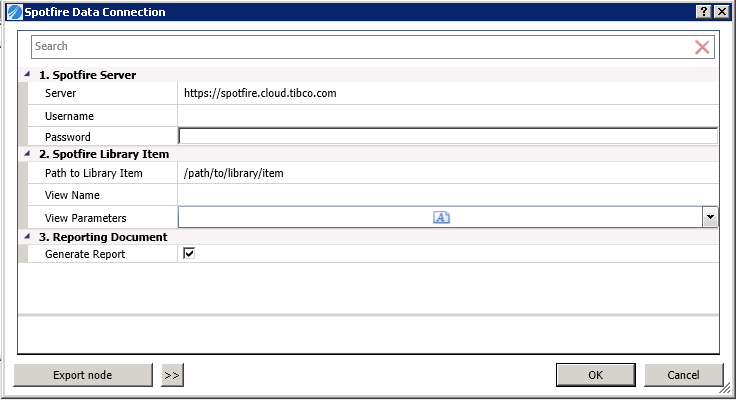Select the Username property label
This screenshot has width=736, height=400.
[x=69, y=116]
